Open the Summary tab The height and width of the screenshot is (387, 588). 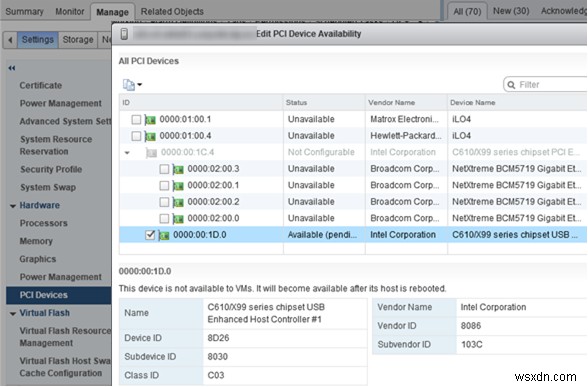[24, 12]
